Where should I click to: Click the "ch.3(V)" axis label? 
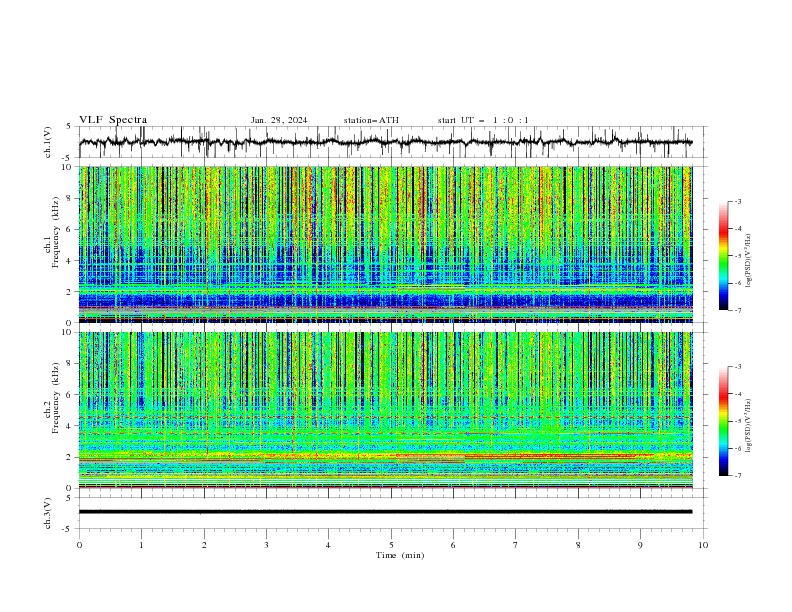[48, 513]
